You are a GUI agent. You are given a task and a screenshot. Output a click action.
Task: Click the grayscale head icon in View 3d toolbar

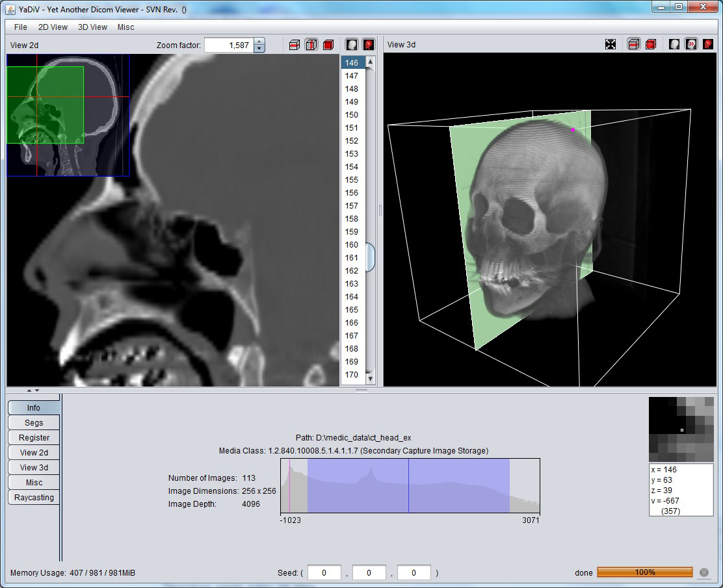674,44
